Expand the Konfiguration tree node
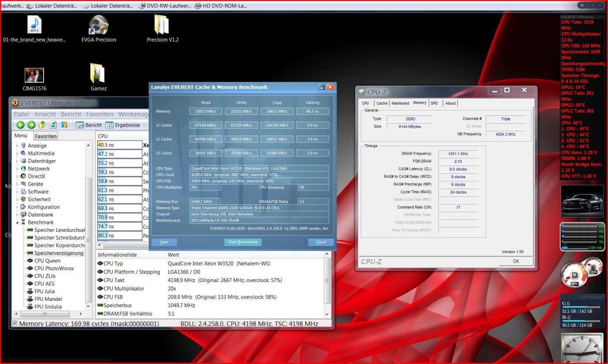 pyautogui.click(x=17, y=207)
